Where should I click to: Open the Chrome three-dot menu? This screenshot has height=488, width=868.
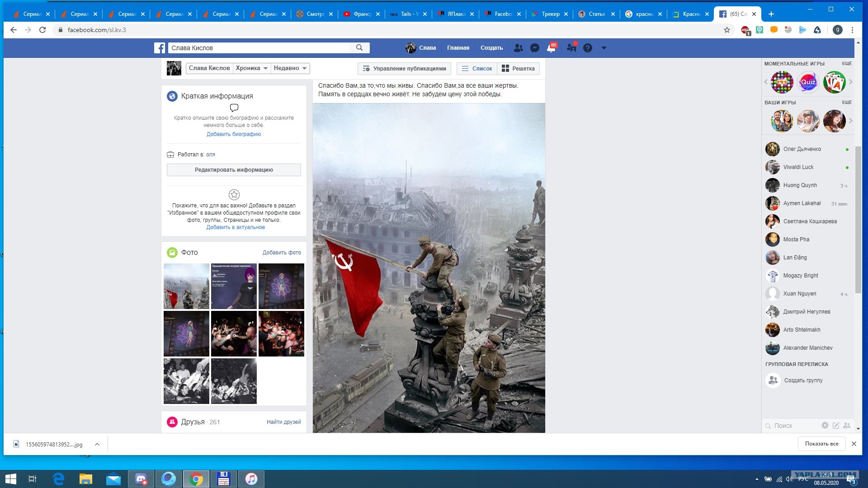(x=853, y=30)
